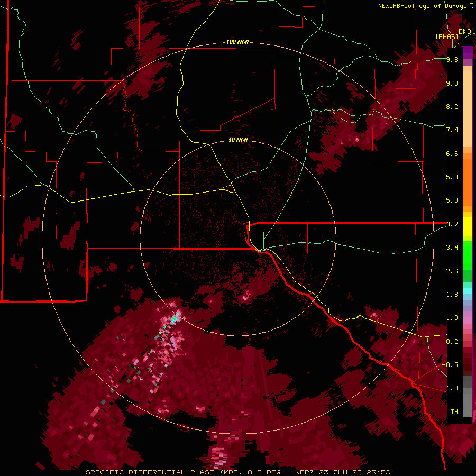Screen dimensions: 476x476
Task: Click the 5.8 scale value
Action: pos(452,177)
